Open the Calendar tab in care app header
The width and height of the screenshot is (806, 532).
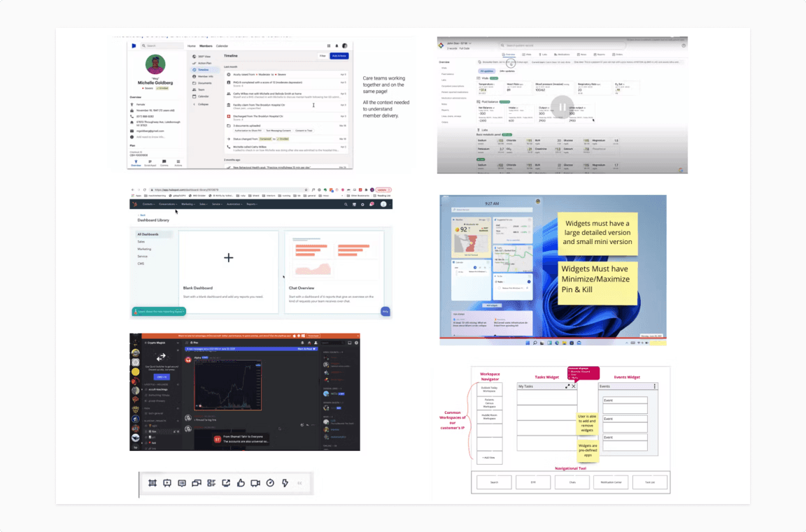pos(222,45)
